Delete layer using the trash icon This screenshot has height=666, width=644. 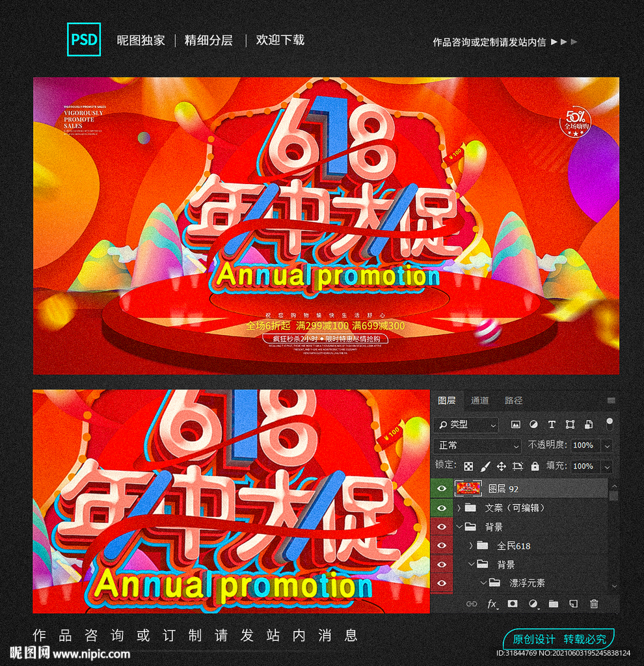pos(594,604)
